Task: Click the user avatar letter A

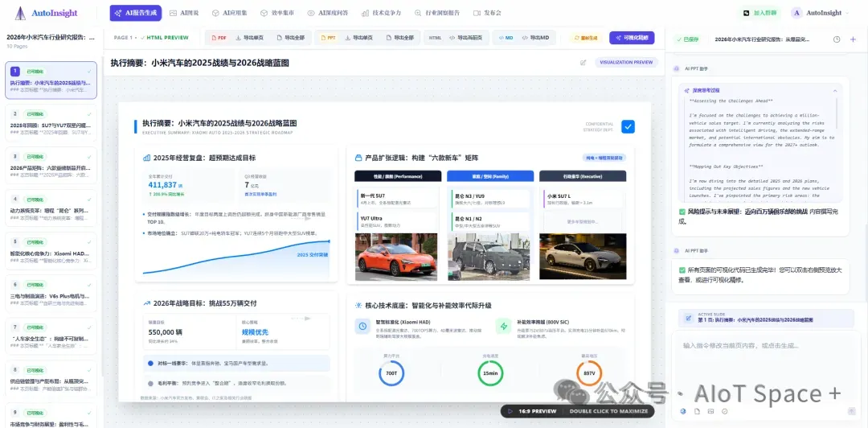Action: coord(797,13)
